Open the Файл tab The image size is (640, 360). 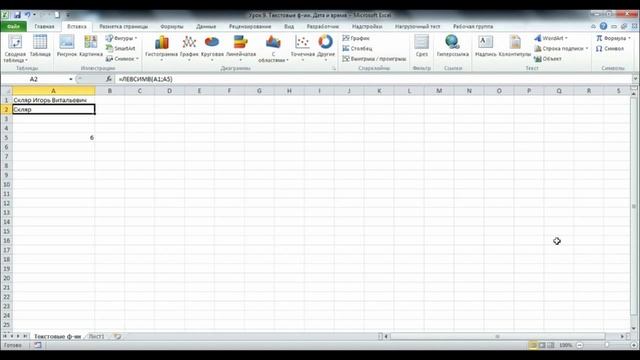[13, 26]
